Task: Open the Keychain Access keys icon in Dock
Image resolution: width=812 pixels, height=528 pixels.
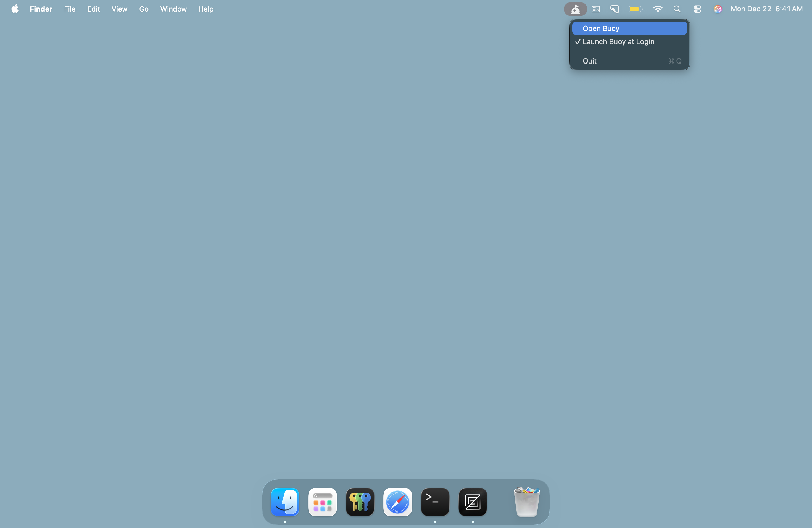Action: tap(360, 502)
